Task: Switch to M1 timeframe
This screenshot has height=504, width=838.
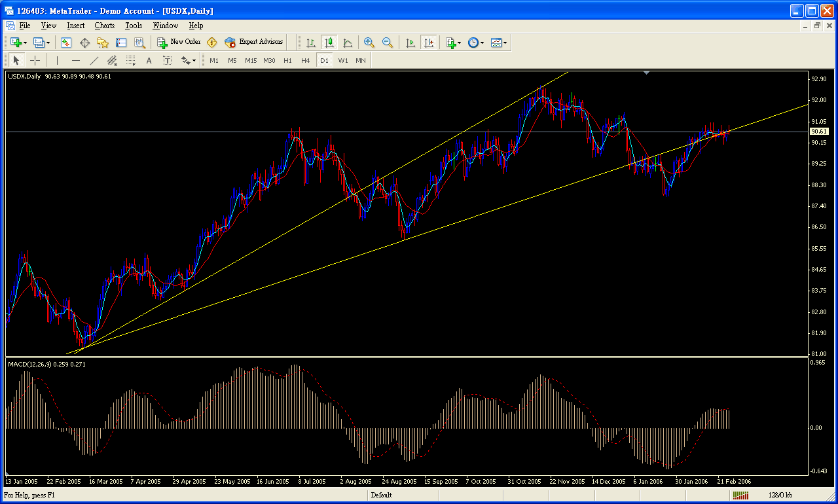Action: coord(214,60)
